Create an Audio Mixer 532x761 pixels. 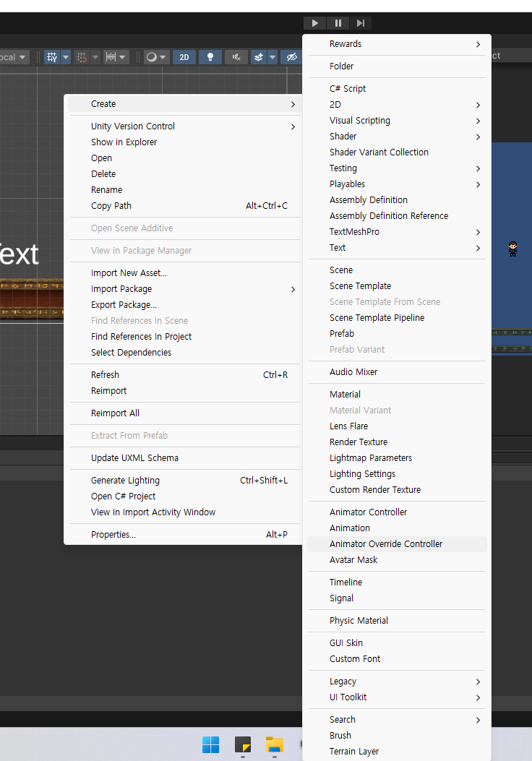point(397,371)
